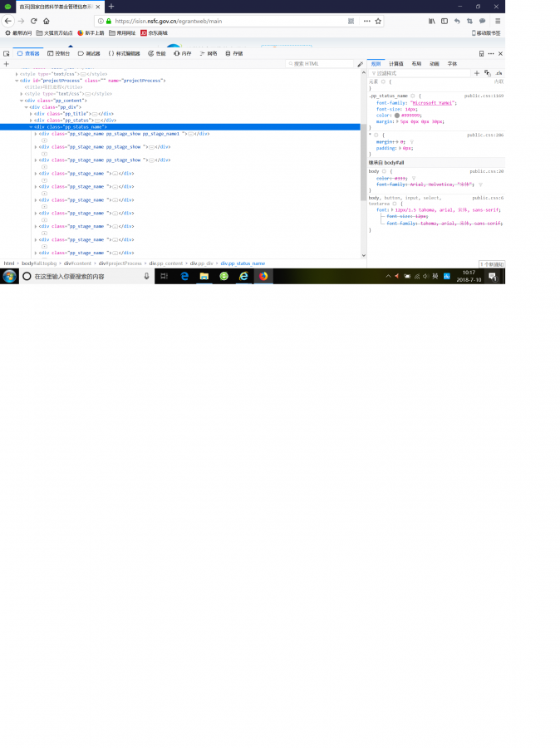The image size is (560, 748).
Task: Collapse the projectProcess div node
Action: tap(17, 81)
